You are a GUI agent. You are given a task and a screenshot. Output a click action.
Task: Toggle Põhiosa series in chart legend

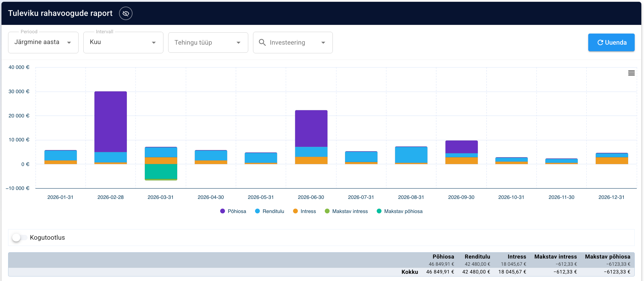click(233, 211)
